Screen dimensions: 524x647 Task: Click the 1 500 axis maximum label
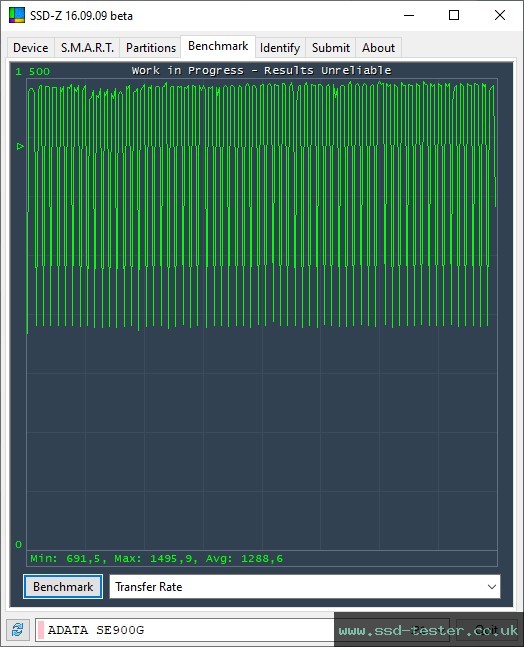(x=33, y=71)
